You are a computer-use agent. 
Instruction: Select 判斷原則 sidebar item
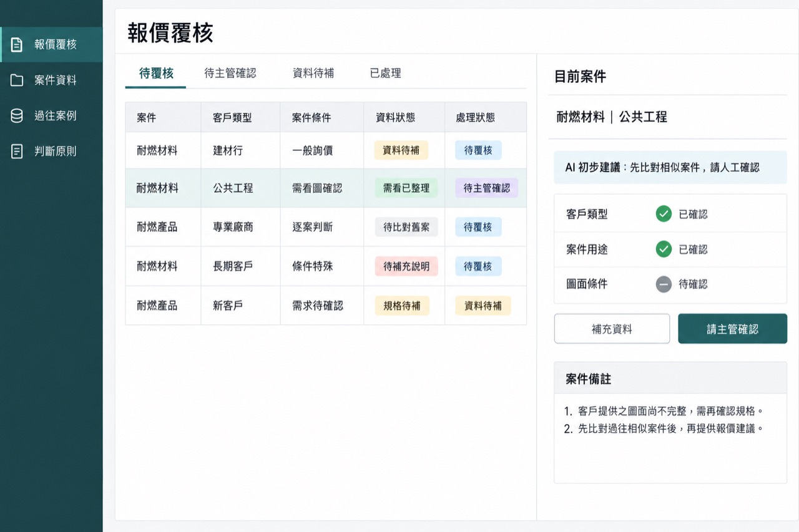(51, 152)
